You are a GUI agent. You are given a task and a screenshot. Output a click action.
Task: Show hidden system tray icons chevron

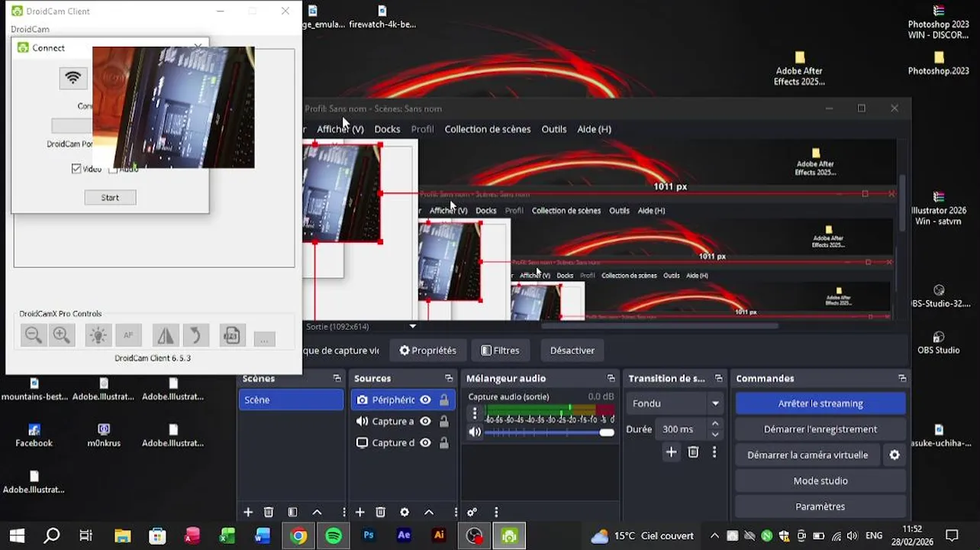[714, 536]
